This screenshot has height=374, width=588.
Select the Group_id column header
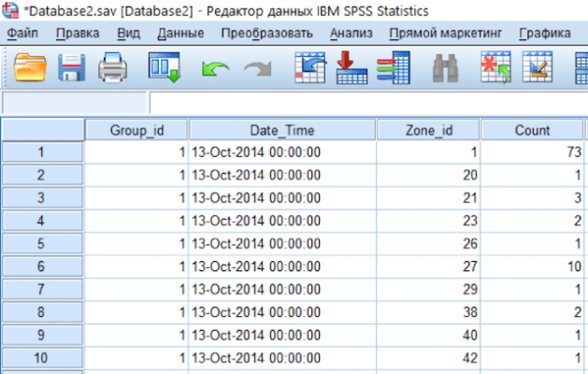(x=136, y=130)
